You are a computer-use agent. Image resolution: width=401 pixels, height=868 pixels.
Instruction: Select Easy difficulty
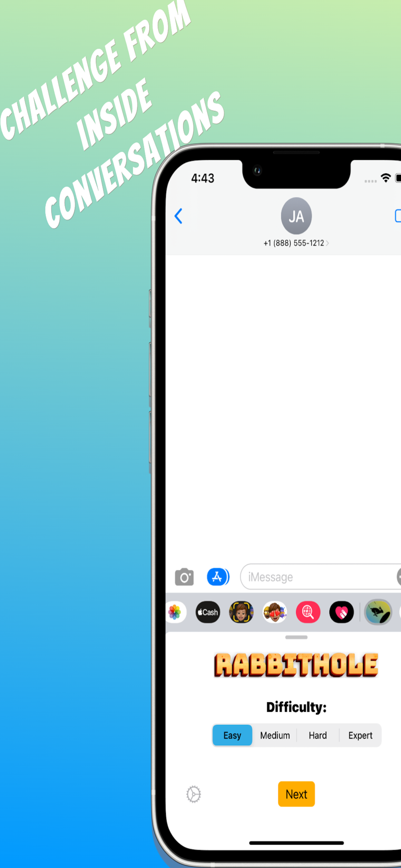(232, 735)
